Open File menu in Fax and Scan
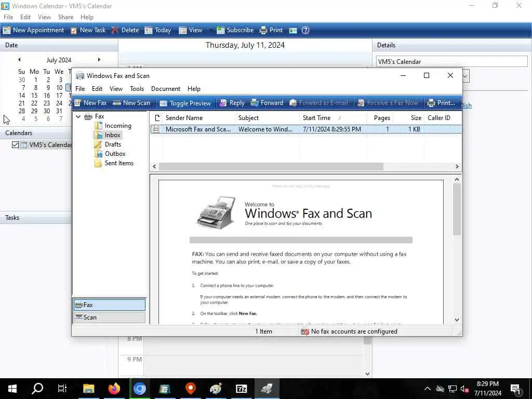The image size is (532, 399). coord(80,89)
